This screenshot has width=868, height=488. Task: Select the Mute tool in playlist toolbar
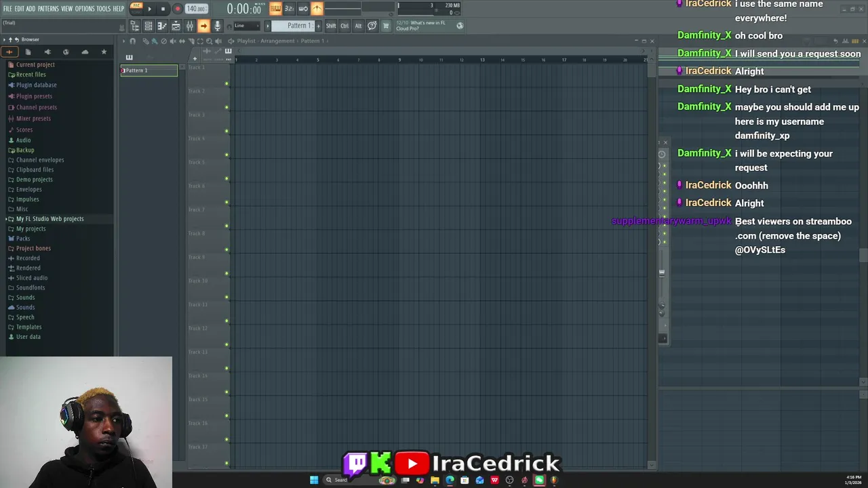[173, 41]
